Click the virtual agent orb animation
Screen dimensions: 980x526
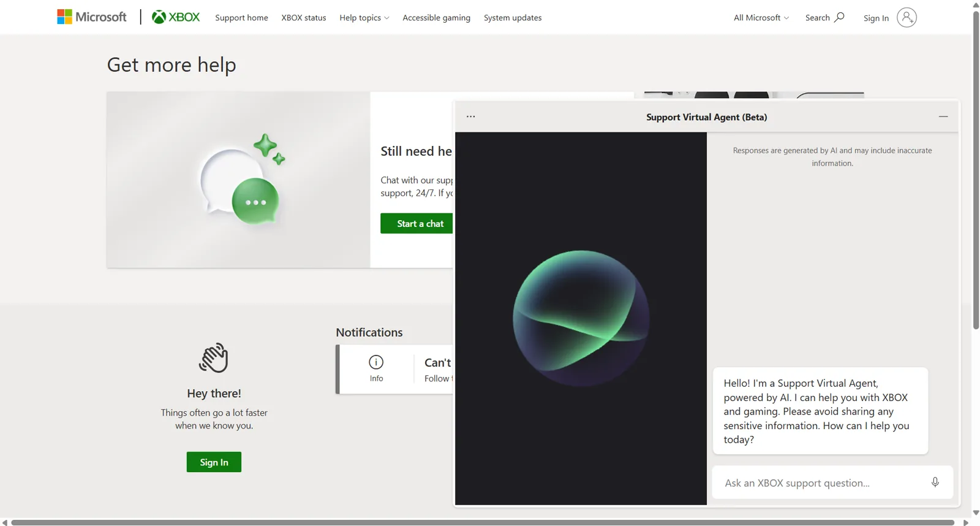[x=581, y=318]
